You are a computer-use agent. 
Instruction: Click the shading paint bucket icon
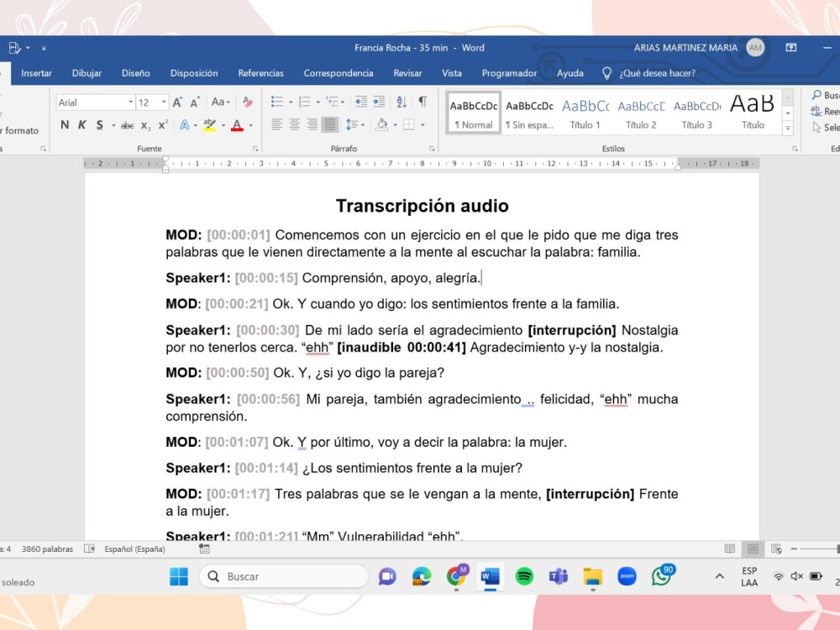pyautogui.click(x=382, y=125)
